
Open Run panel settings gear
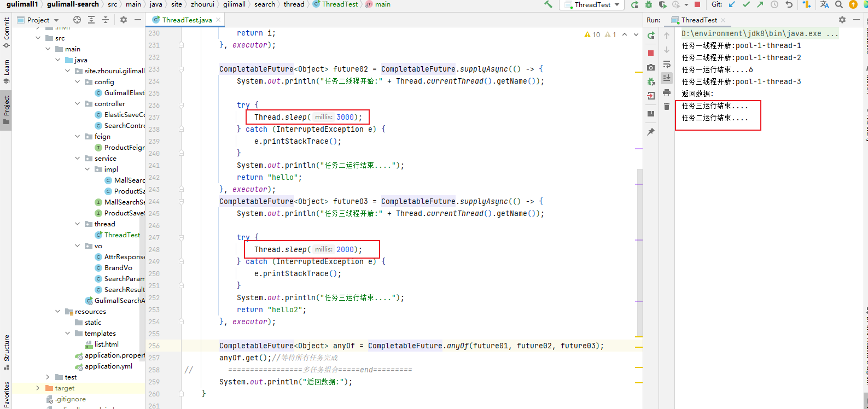(842, 20)
